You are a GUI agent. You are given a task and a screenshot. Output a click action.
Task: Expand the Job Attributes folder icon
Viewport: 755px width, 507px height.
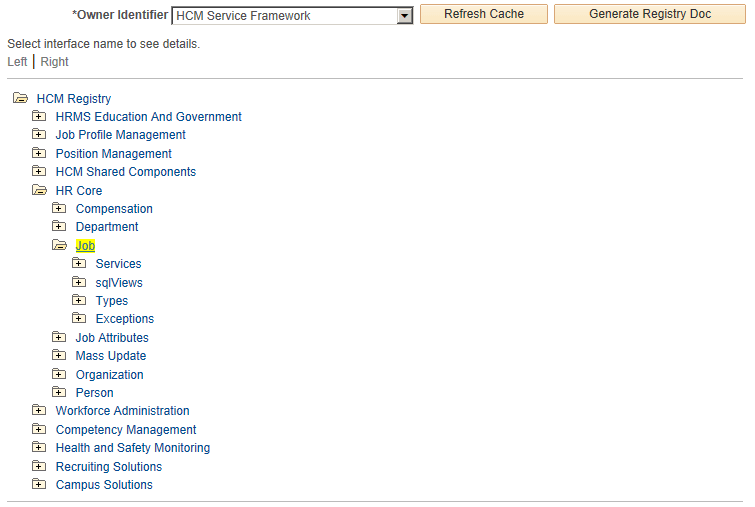coord(59,337)
